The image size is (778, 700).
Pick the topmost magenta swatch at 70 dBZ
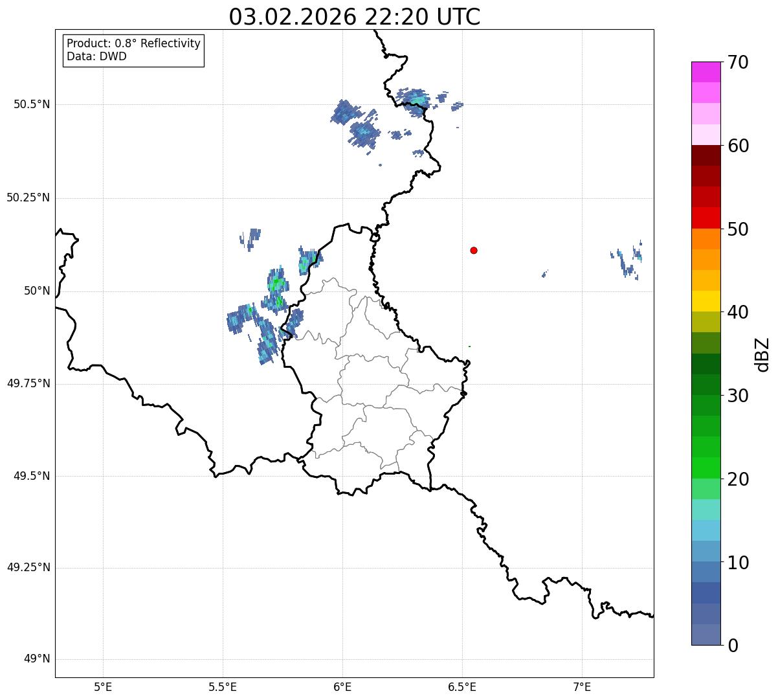706,72
